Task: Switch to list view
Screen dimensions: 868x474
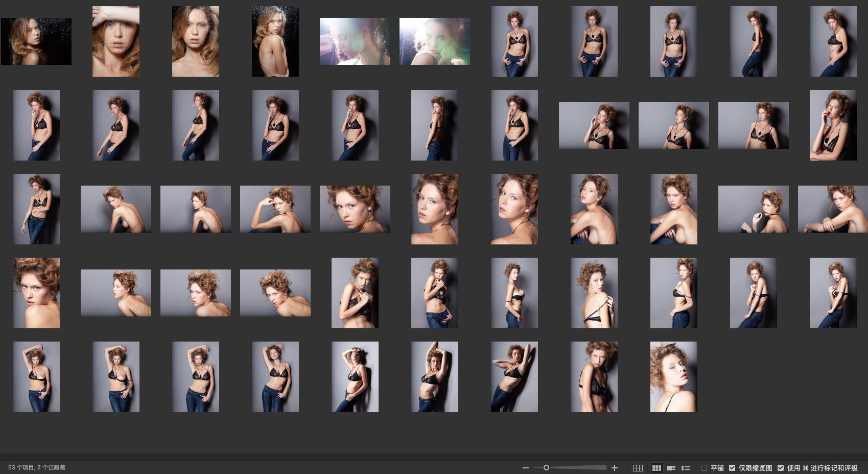Action: pos(686,468)
